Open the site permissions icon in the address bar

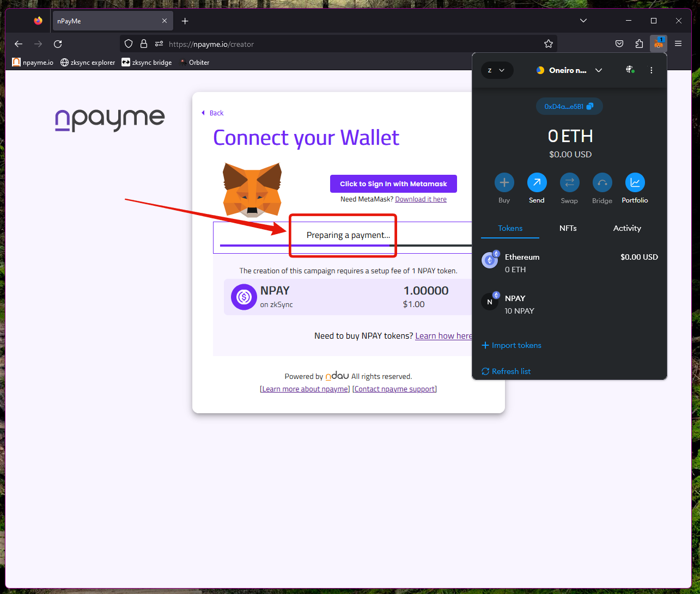point(159,44)
